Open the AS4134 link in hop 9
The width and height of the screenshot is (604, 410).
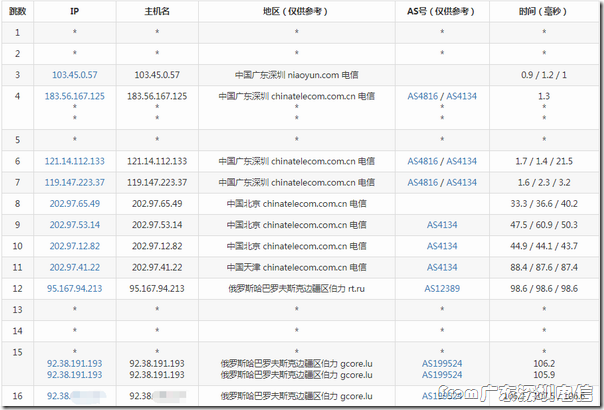pyautogui.click(x=442, y=225)
